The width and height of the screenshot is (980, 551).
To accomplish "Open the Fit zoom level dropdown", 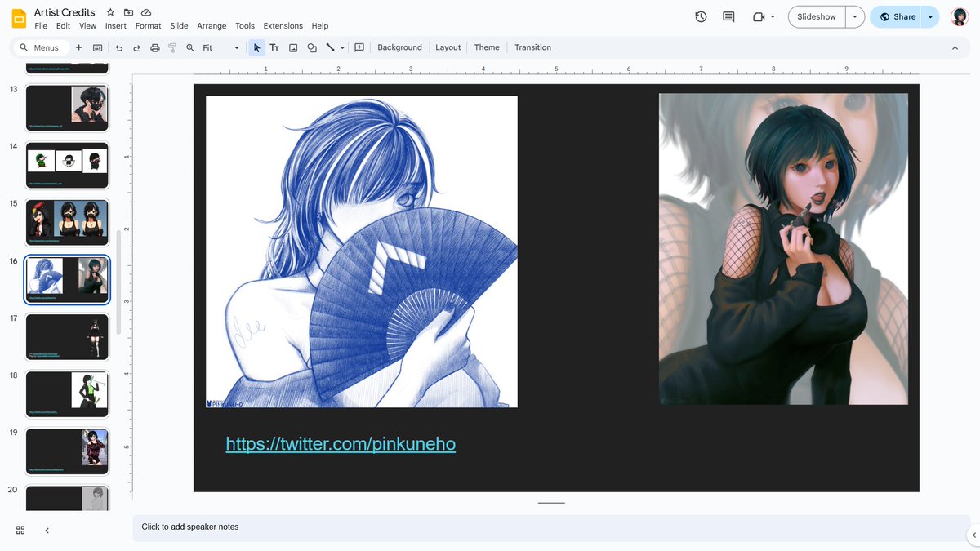I will click(x=220, y=47).
